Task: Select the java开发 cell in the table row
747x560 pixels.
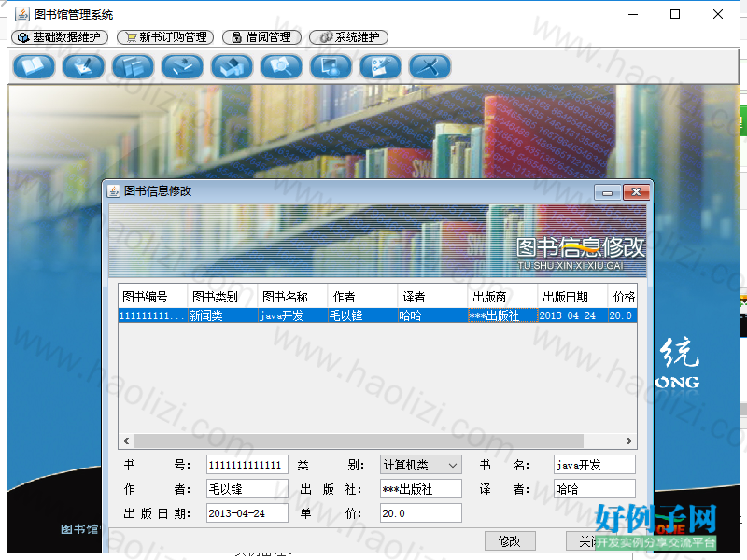Action: [292, 315]
